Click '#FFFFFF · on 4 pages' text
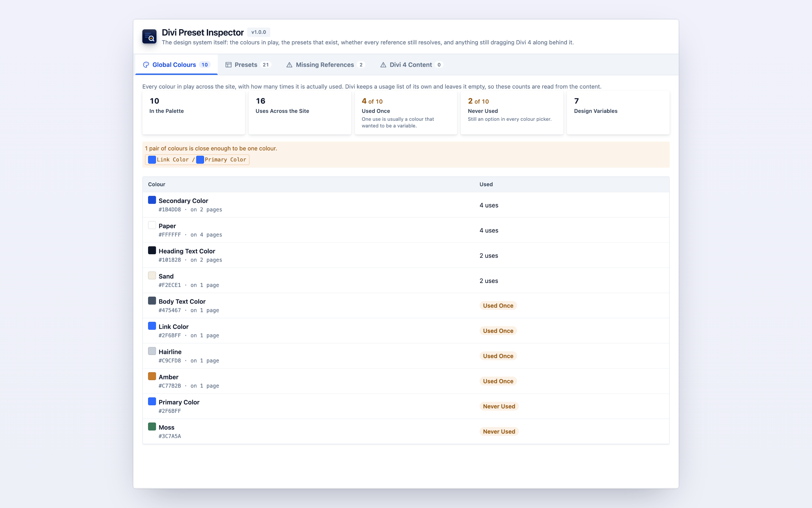The width and height of the screenshot is (812, 508). [x=190, y=235]
